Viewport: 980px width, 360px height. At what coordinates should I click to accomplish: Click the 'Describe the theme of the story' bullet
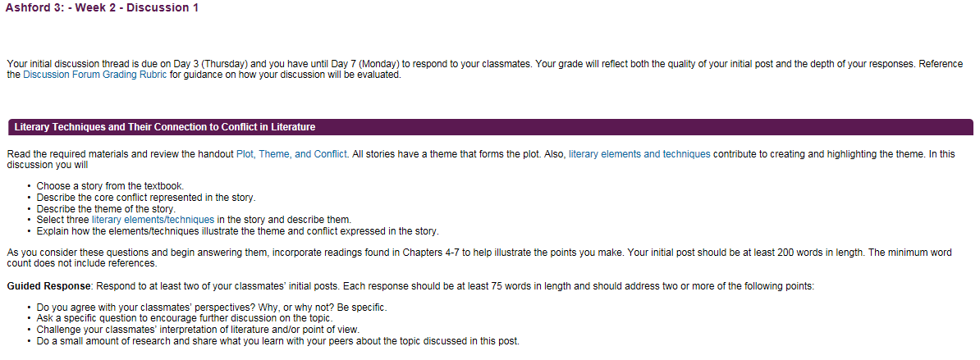106,208
